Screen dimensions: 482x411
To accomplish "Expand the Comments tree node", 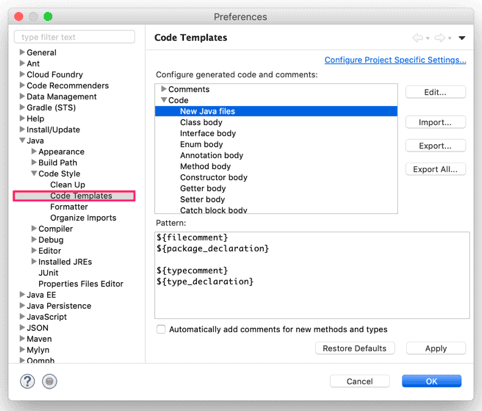I will pos(164,89).
